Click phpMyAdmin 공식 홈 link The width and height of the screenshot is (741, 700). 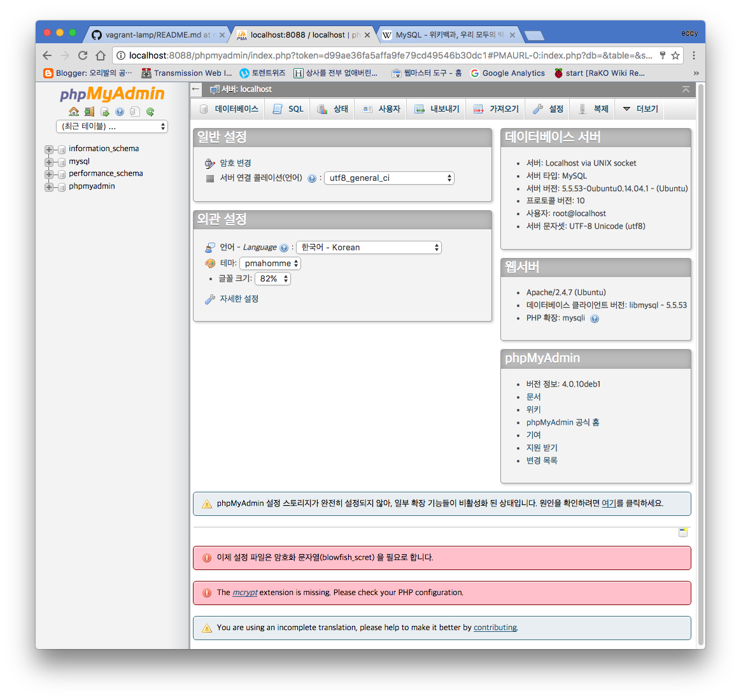562,422
